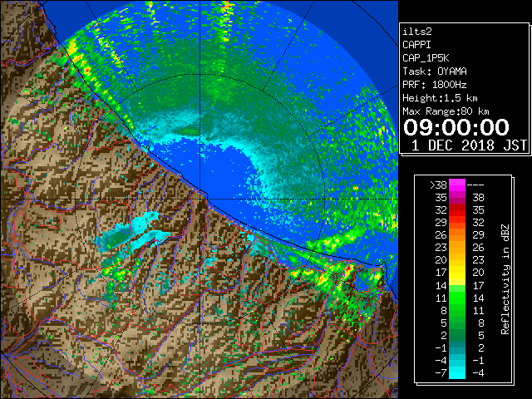Click the '---' legend entry
This screenshot has height=399, width=532.
(475, 185)
